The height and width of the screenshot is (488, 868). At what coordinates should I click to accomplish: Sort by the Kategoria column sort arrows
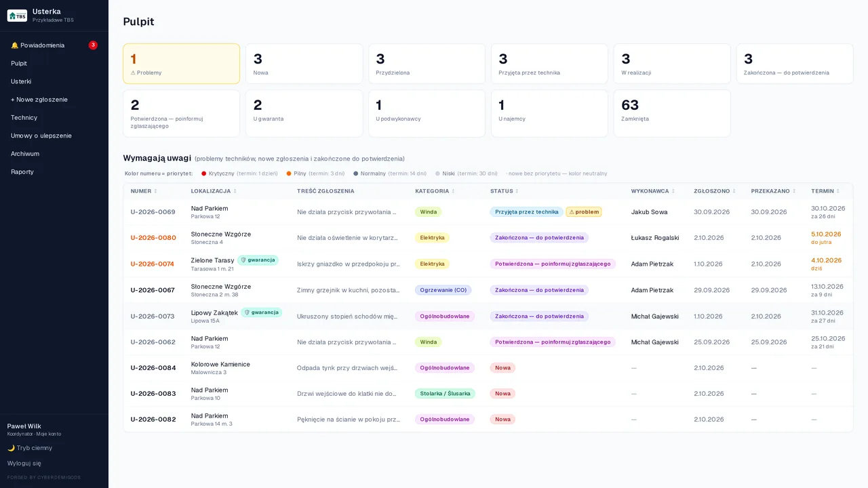click(453, 191)
